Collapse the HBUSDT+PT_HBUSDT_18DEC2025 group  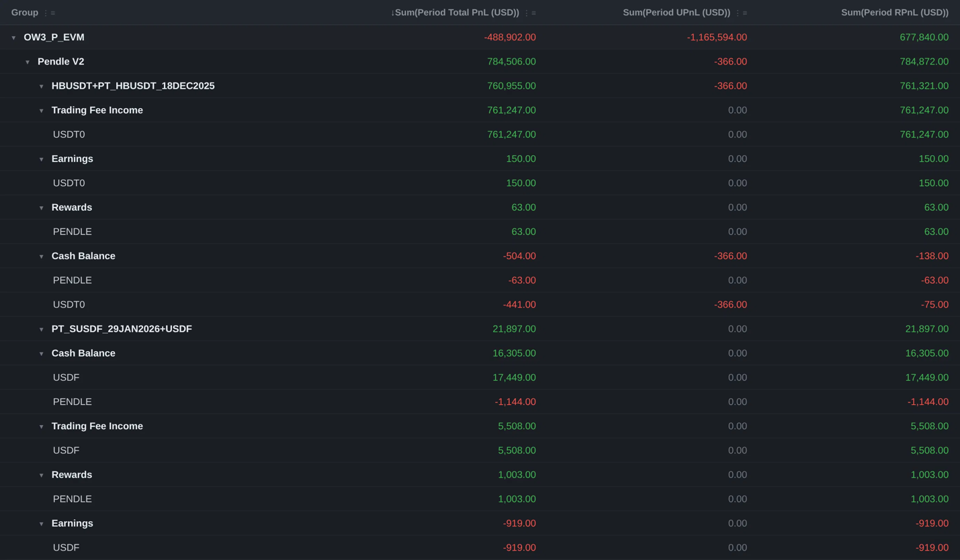tap(41, 87)
